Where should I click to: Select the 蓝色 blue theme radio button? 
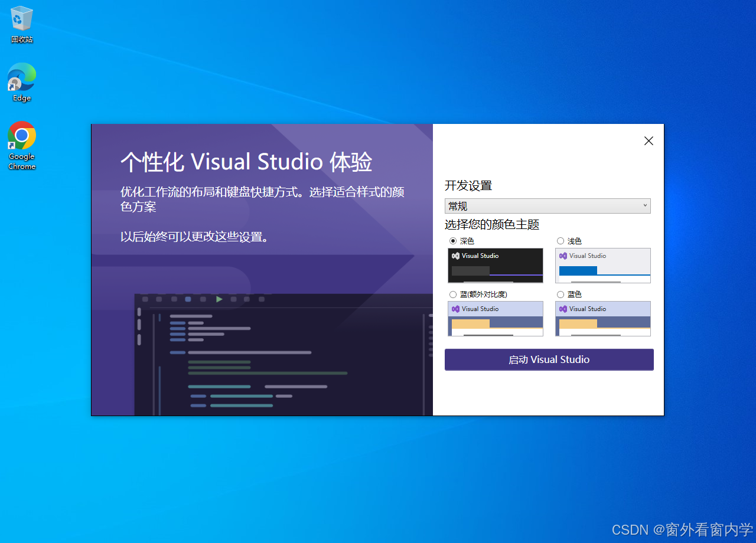(561, 294)
